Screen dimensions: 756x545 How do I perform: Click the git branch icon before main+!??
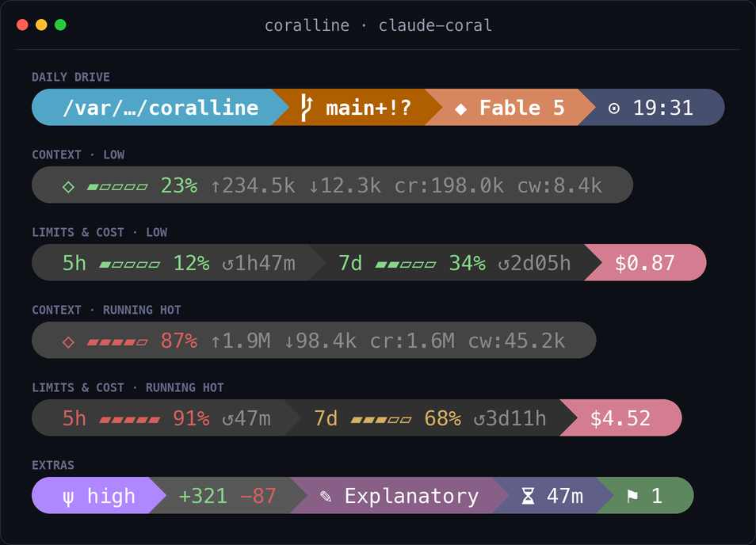click(x=307, y=108)
